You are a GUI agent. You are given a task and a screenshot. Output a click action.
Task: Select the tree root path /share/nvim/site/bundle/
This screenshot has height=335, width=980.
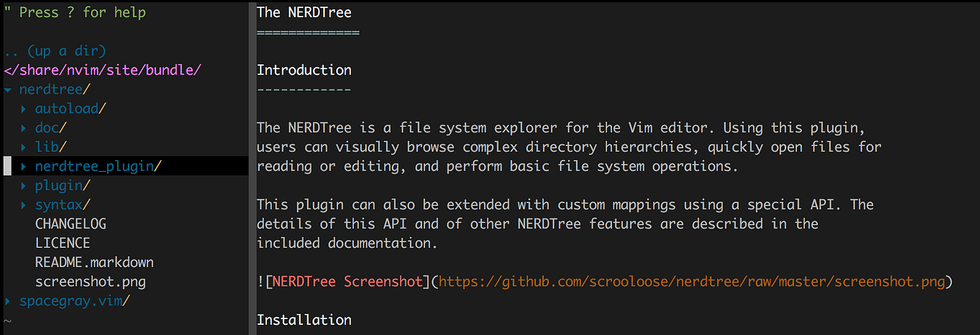click(102, 70)
